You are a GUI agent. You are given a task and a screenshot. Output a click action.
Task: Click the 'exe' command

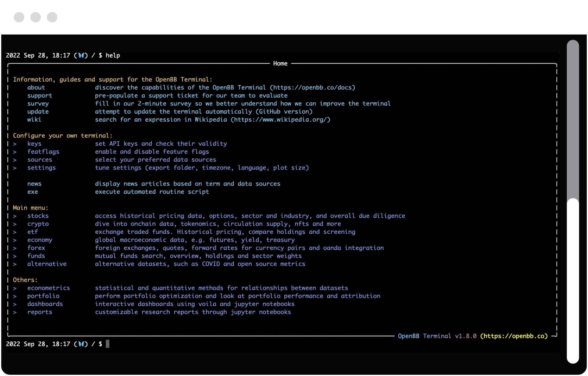coord(33,192)
